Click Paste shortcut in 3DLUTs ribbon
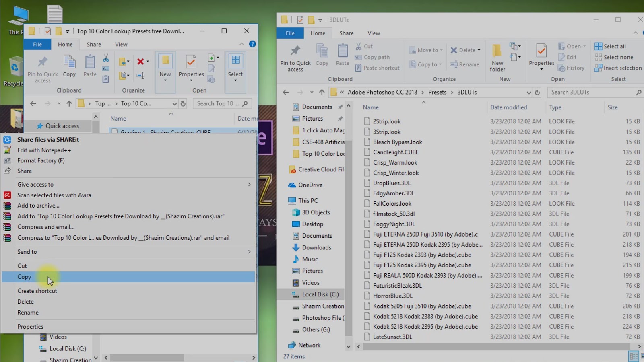 (377, 68)
